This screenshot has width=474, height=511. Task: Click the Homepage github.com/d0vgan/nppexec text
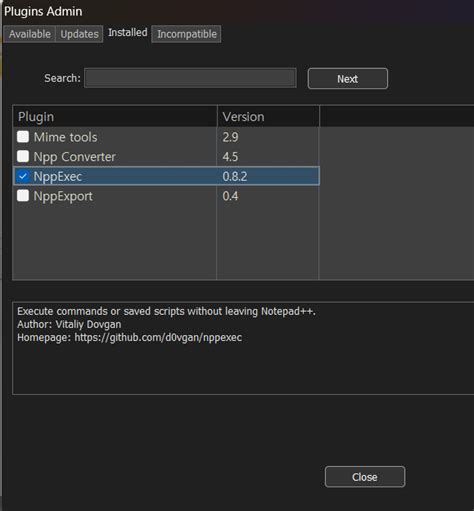130,337
